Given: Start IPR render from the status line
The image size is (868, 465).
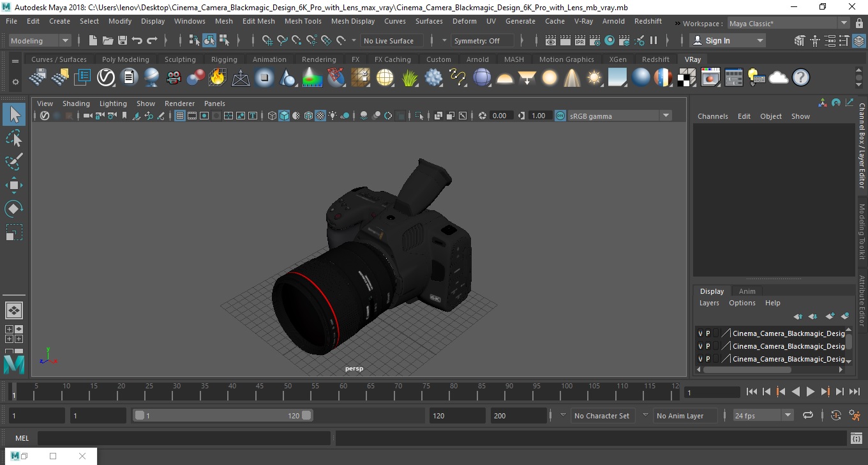Looking at the screenshot, I should pyautogui.click(x=580, y=40).
